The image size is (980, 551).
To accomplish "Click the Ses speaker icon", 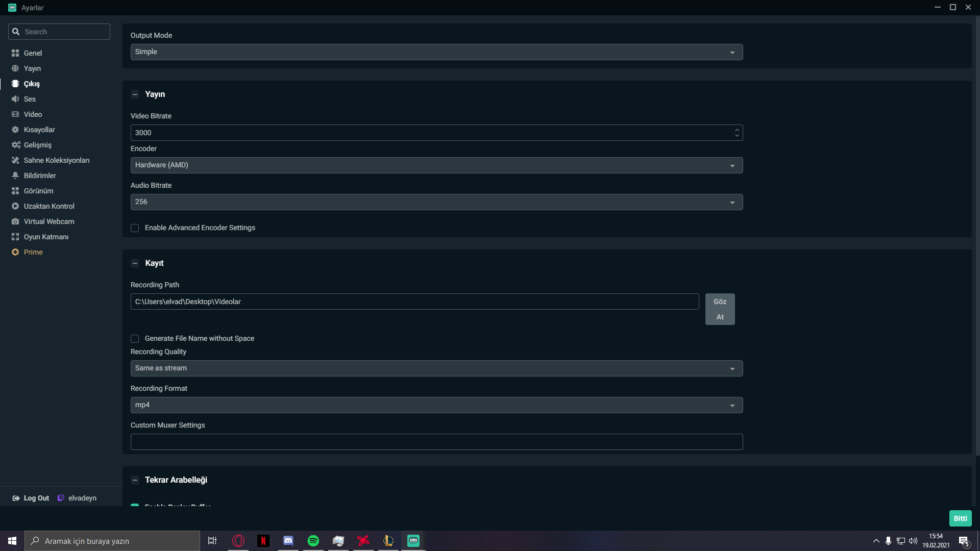I will pyautogui.click(x=15, y=99).
